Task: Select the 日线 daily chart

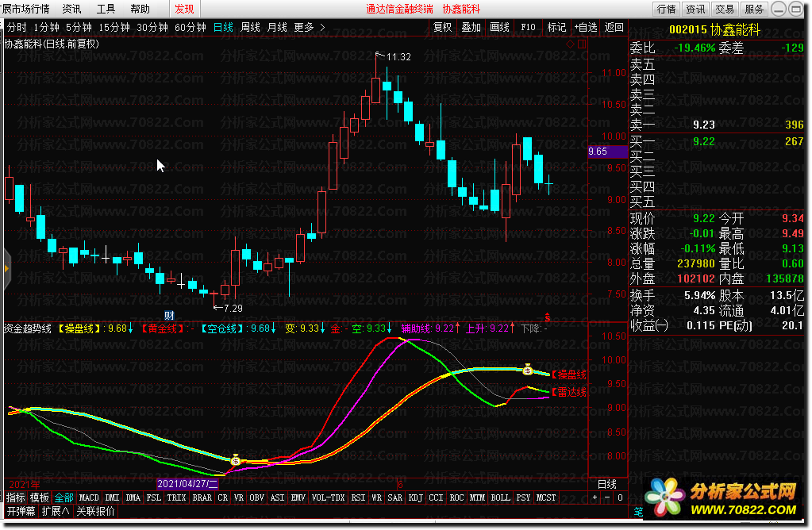Action: tap(223, 28)
